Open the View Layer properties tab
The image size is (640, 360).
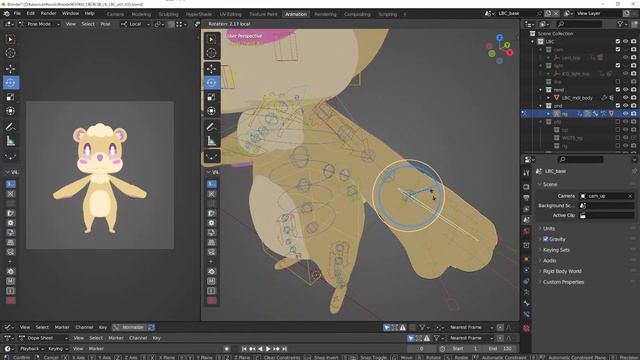526,209
